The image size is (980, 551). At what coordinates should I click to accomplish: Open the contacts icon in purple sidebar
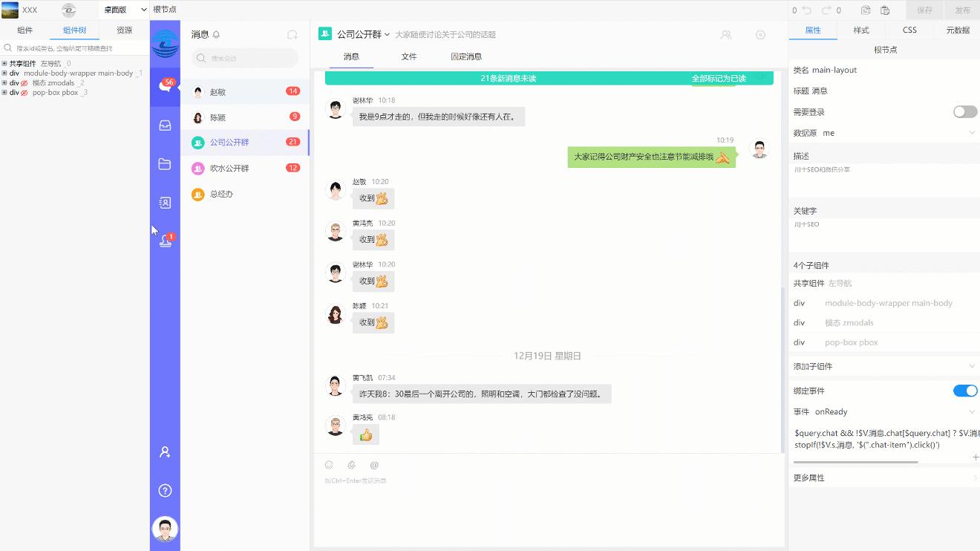(165, 202)
